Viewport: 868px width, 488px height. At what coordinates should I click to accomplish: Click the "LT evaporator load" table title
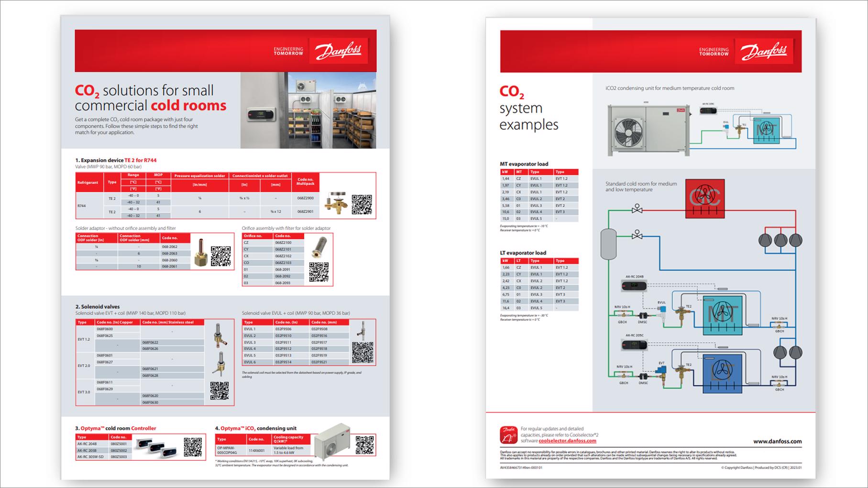point(523,253)
